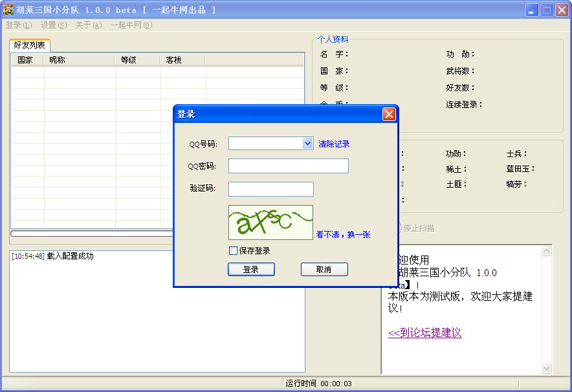Sort by 昵称 column header
This screenshot has width=572, height=392.
click(x=79, y=60)
